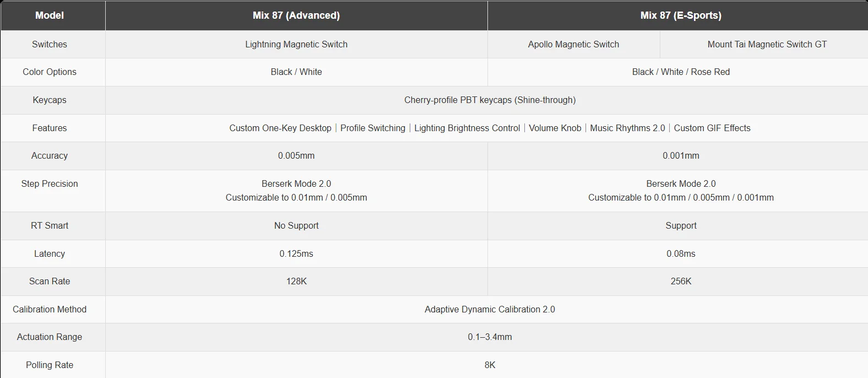Select the 8K polling rate value

click(x=490, y=365)
